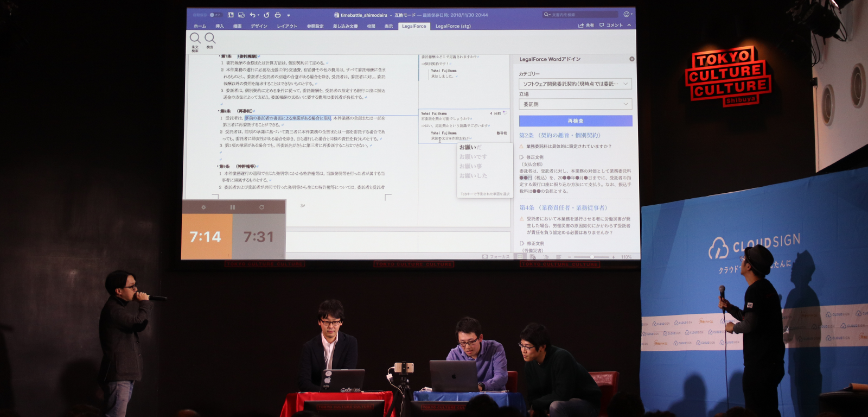
Task: Open the 第4条 (業務責任者・業務従事者) link
Action: [x=563, y=208]
